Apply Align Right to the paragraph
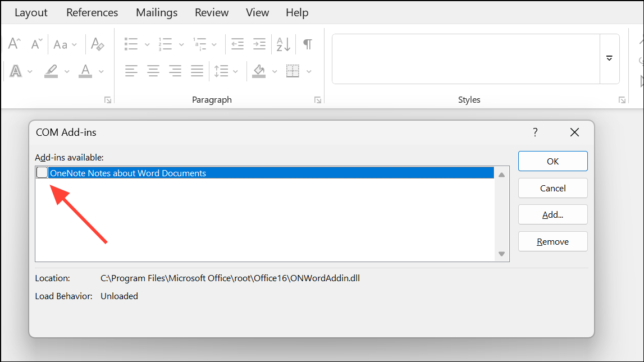The image size is (644, 362). coord(175,71)
